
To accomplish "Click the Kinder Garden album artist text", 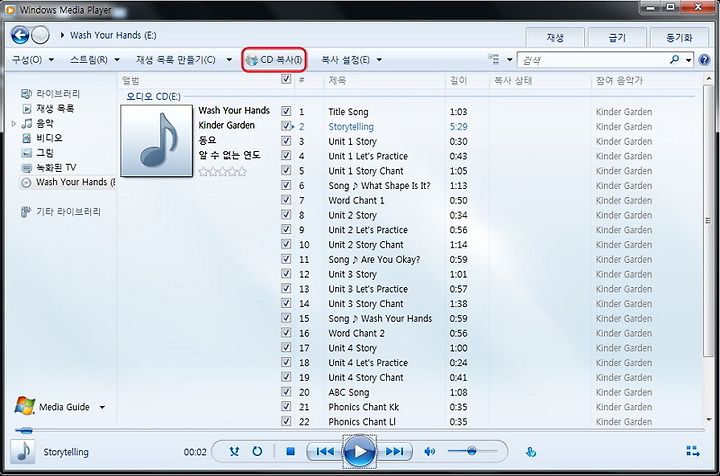I will pos(226,125).
